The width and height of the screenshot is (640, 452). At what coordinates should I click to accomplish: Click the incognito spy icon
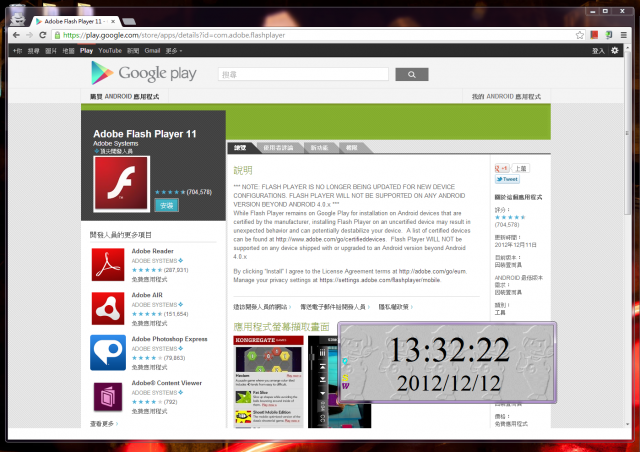(x=18, y=19)
